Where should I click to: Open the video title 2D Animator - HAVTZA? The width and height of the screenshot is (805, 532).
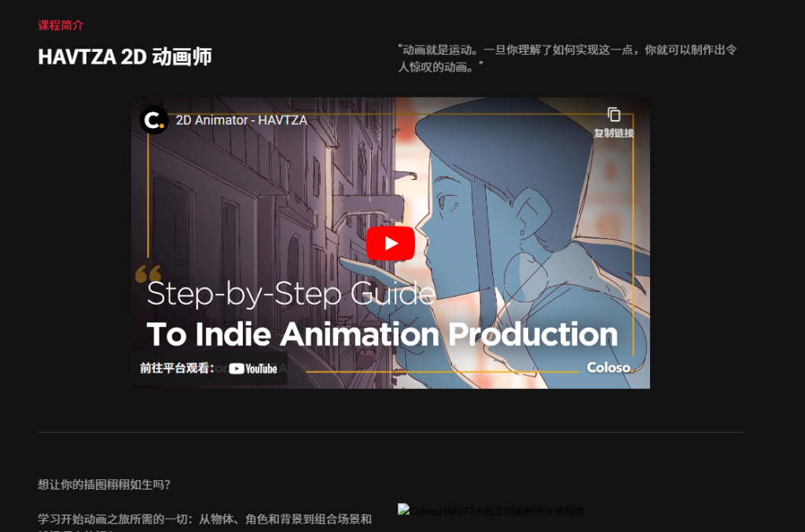(x=241, y=120)
